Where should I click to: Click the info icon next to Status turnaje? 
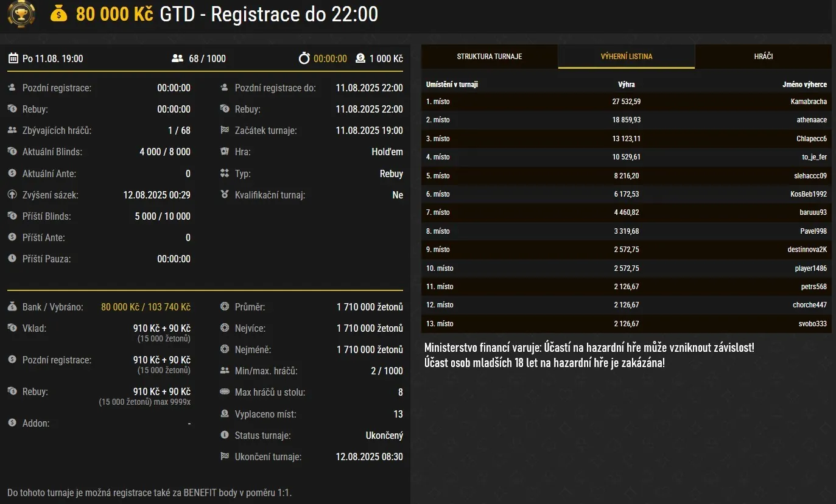pyautogui.click(x=225, y=435)
